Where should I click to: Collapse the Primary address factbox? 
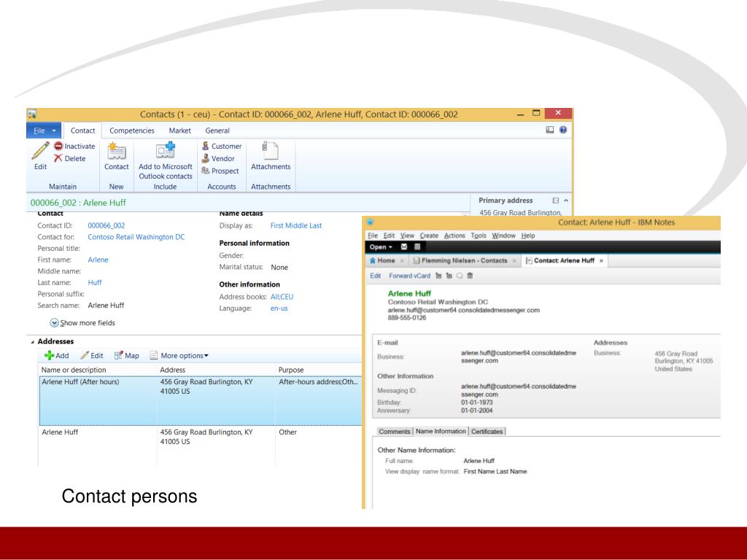click(x=566, y=201)
